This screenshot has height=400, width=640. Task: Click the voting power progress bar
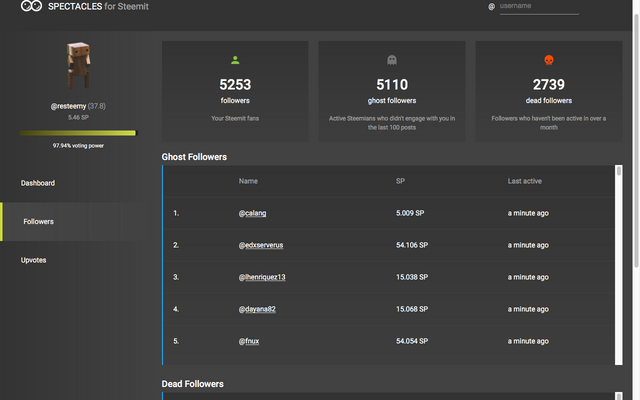click(x=78, y=133)
